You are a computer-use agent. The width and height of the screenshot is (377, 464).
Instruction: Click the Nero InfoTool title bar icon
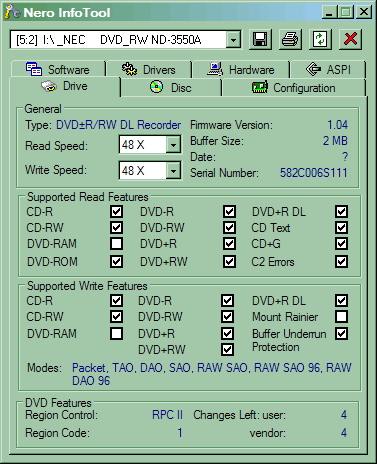click(12, 12)
